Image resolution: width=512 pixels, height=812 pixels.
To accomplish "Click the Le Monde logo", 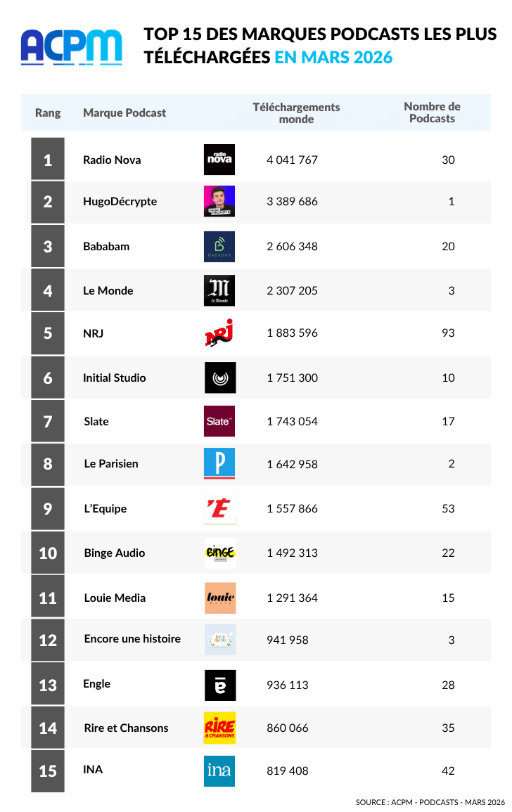I will point(219,290).
